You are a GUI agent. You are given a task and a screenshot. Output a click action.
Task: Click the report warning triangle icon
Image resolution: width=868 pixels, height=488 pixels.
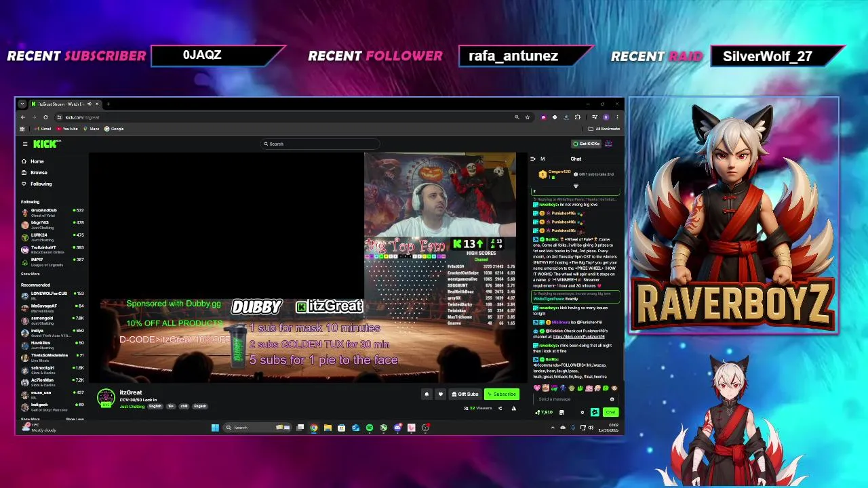[x=514, y=408]
